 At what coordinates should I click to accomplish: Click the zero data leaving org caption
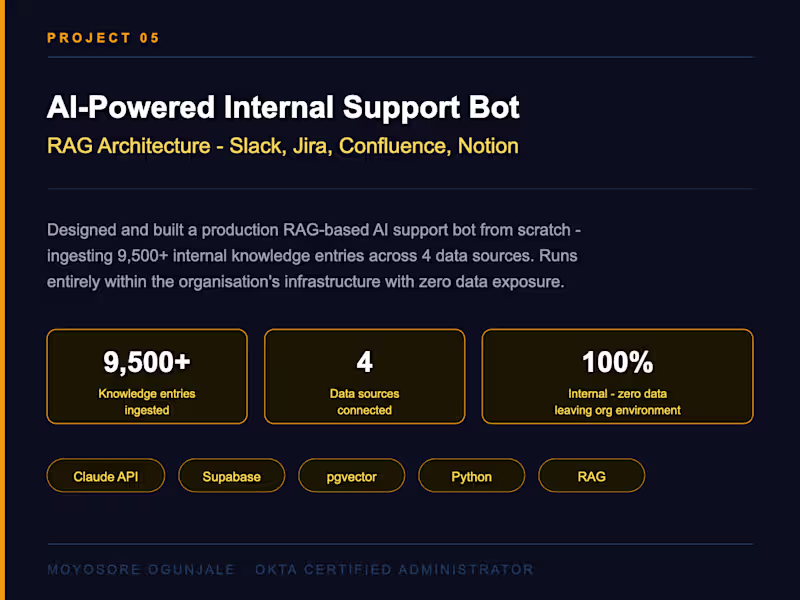click(x=617, y=402)
